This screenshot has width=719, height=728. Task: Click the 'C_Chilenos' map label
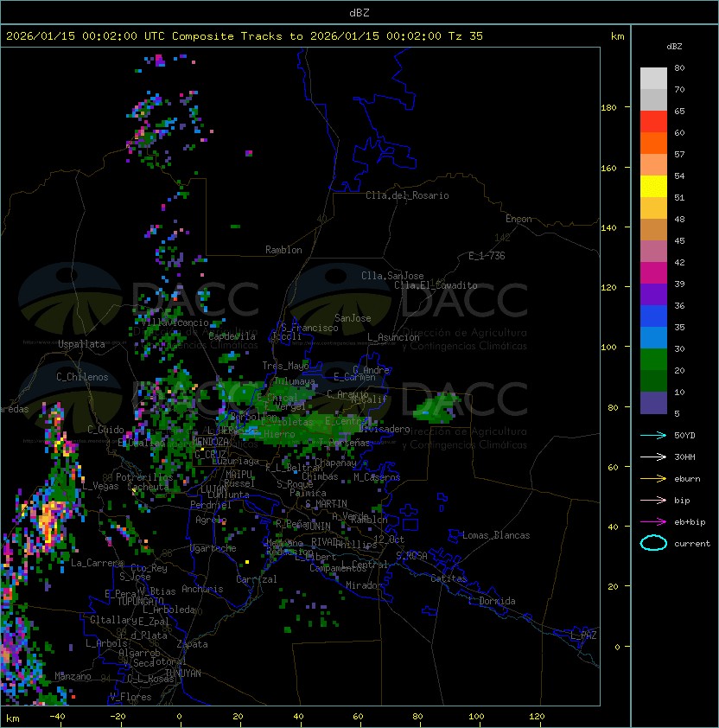point(82,377)
